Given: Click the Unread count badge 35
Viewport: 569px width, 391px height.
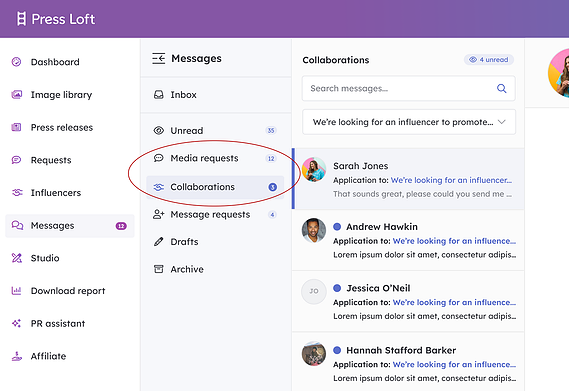Looking at the screenshot, I should click(271, 130).
